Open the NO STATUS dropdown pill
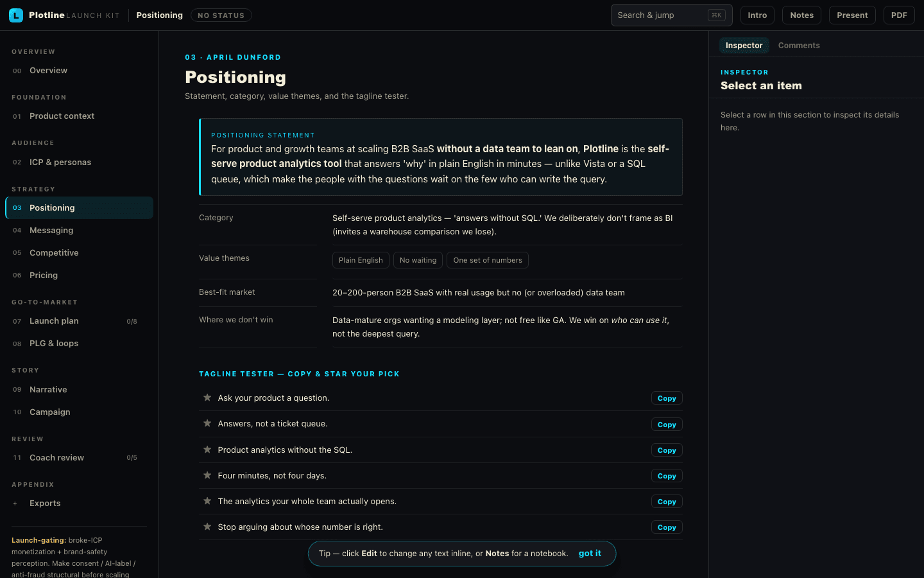The image size is (924, 578). click(221, 15)
